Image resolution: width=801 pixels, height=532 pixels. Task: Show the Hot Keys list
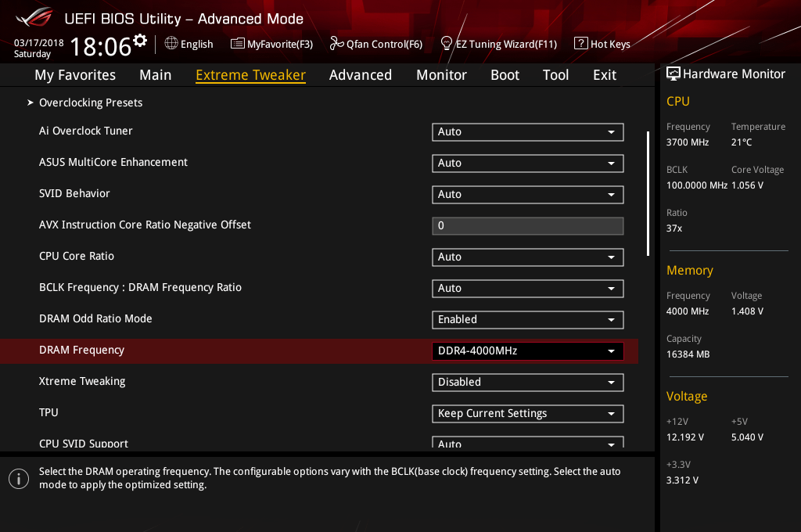point(610,44)
